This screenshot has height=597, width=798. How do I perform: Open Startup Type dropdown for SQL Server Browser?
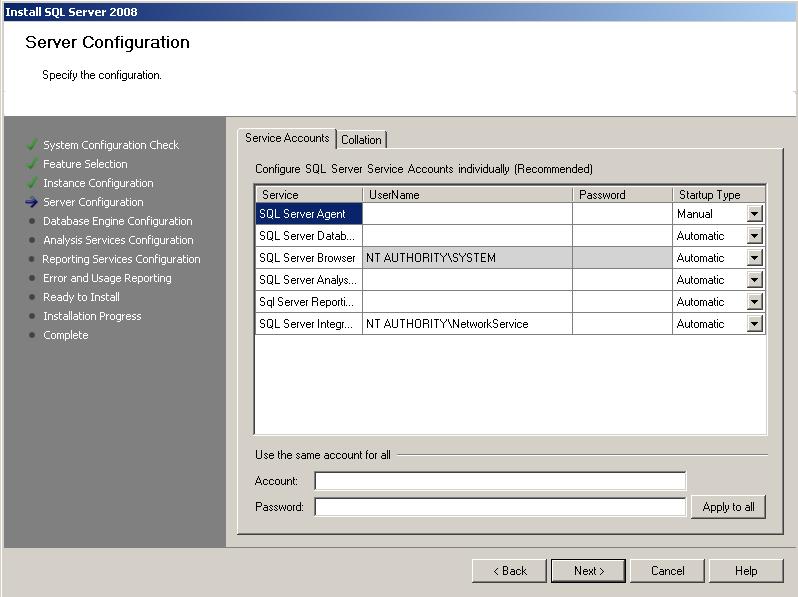754,258
